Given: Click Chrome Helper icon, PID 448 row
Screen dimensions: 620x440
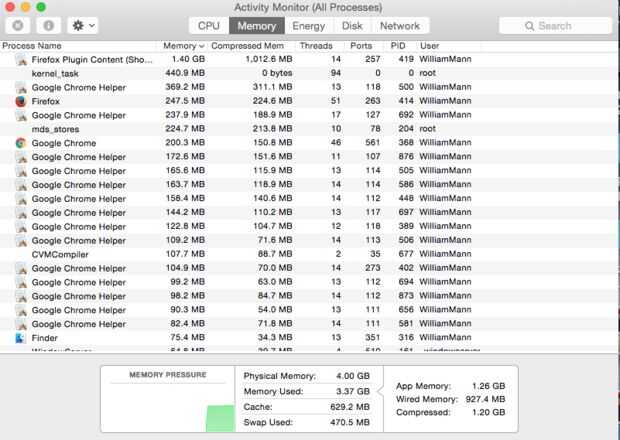Looking at the screenshot, I should point(21,199).
